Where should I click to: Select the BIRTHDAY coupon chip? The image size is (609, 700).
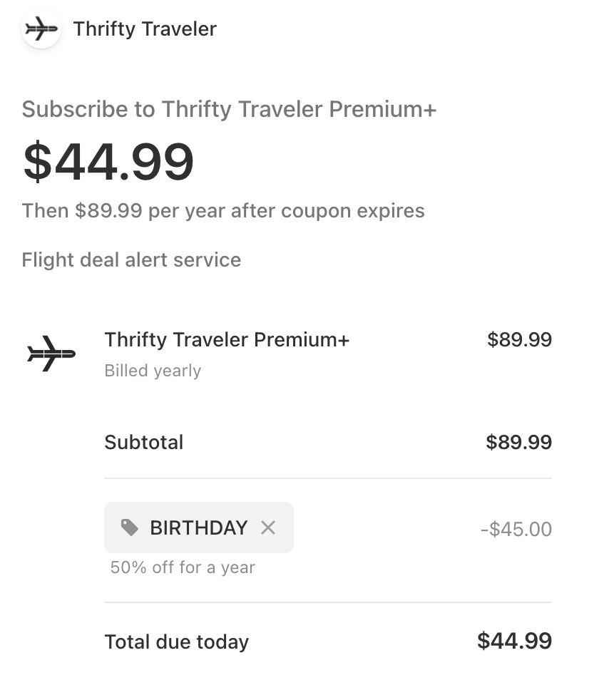tap(198, 527)
